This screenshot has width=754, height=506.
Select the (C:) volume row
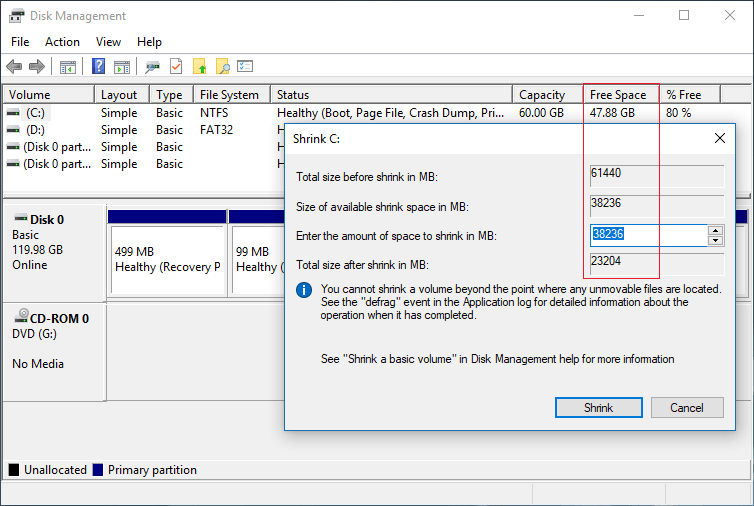(35, 113)
